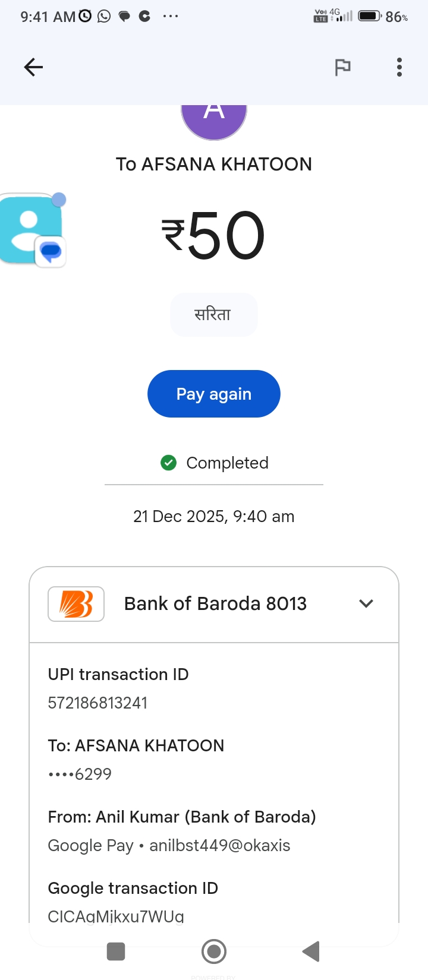Tap the back arrow
Image resolution: width=428 pixels, height=980 pixels.
point(33,67)
